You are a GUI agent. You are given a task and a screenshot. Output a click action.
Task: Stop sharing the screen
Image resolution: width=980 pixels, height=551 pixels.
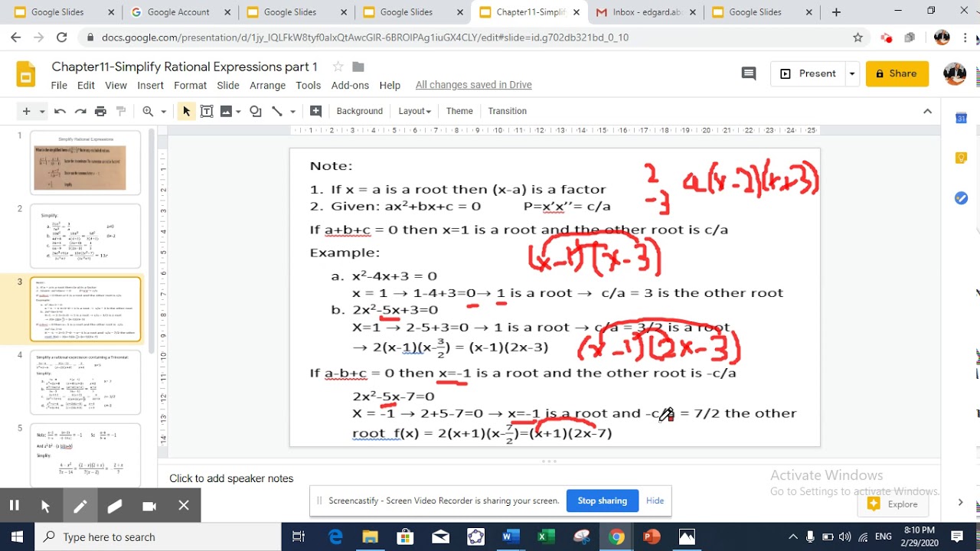[602, 500]
